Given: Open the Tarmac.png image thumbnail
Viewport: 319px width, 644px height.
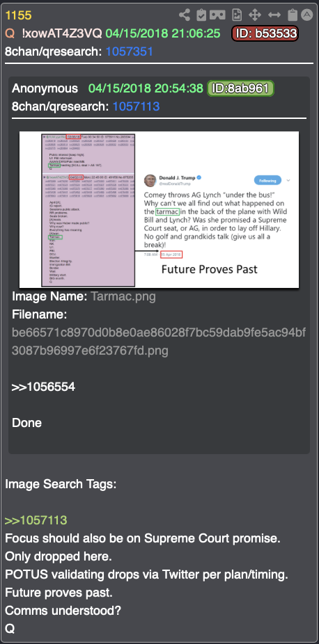Looking at the screenshot, I should pyautogui.click(x=159, y=210).
